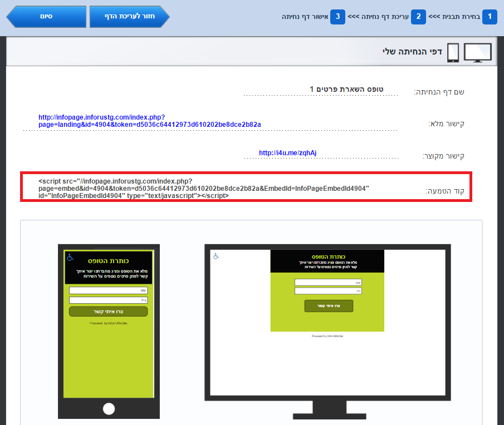Viewport: 504px width, 425px height.
Task: Open the short link i4u.me/zqhAj
Action: click(288, 153)
